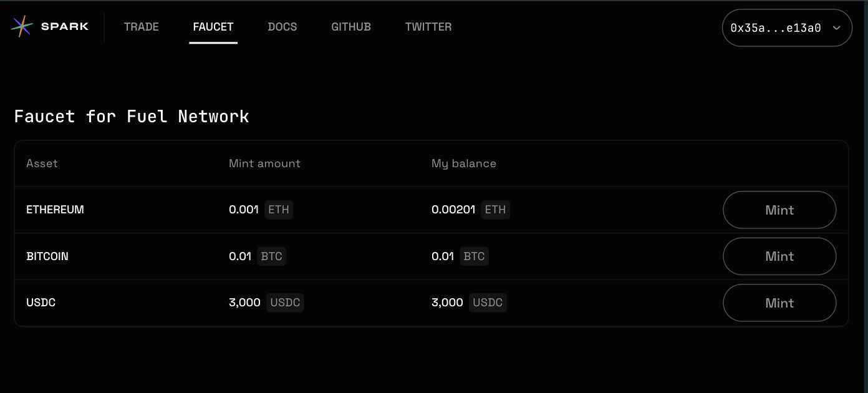Viewport: 868px width, 393px height.
Task: Go to the GitHub link
Action: 351,27
